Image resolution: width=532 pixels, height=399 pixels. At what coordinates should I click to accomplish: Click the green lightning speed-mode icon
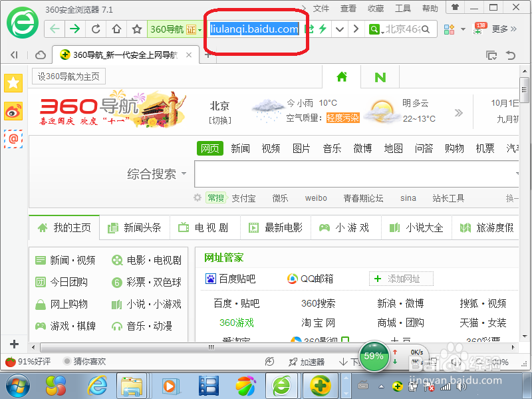click(x=323, y=29)
